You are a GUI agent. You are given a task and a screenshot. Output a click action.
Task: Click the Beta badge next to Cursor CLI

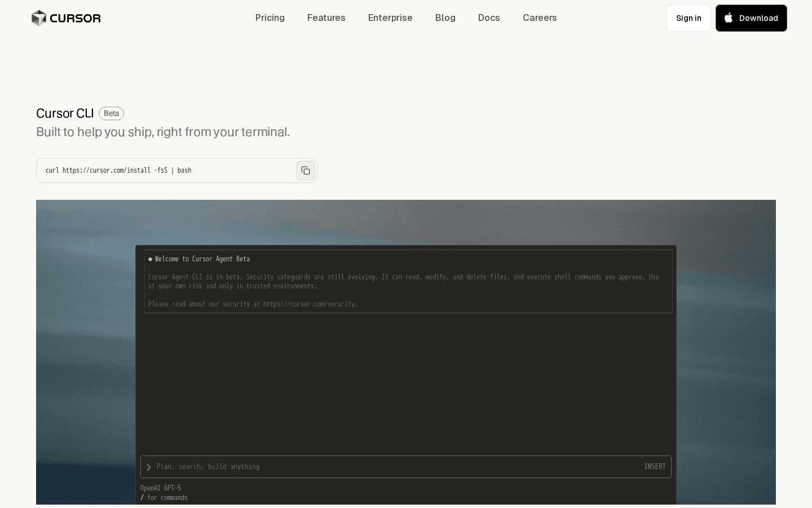coord(111,113)
